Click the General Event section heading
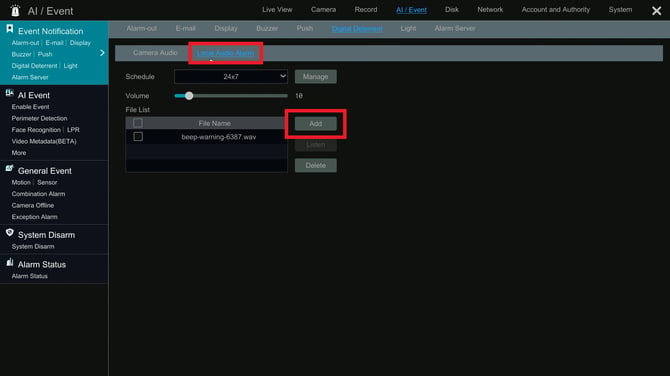Viewport: 670px width, 376px height. click(44, 171)
